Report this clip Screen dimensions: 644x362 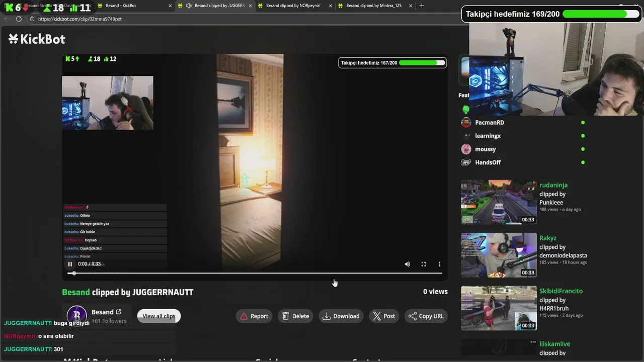coord(254,316)
